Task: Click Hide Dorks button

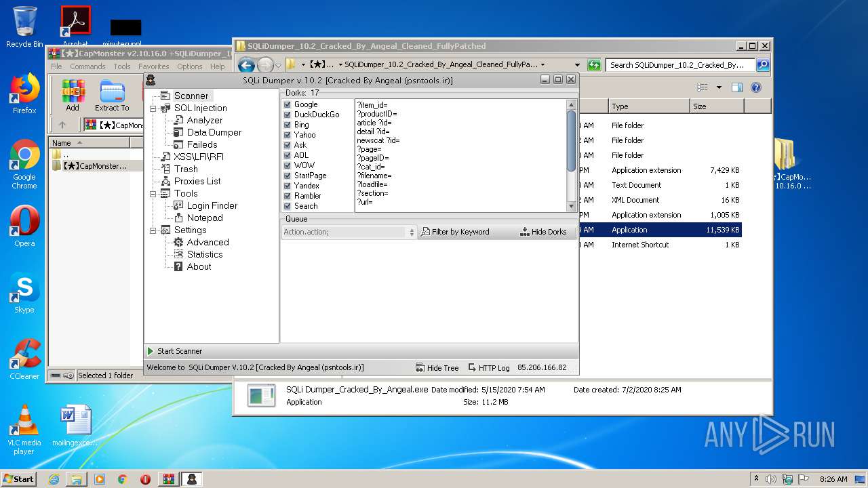Action: coord(543,232)
